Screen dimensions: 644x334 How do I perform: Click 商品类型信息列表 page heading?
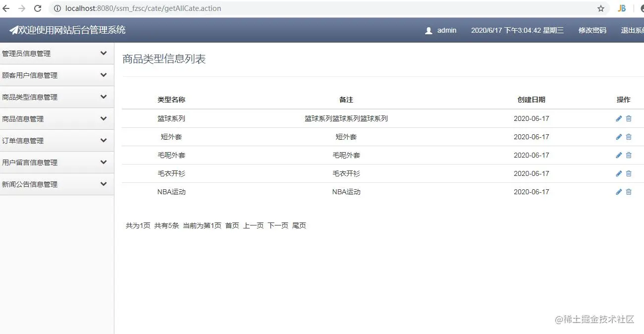tap(164, 59)
